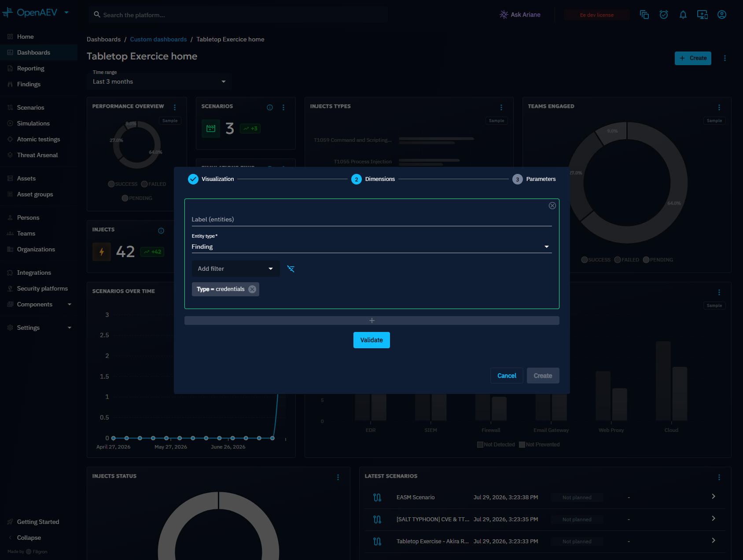Click the OpenAEV logo
Screen dimensions: 743x560
point(30,12)
